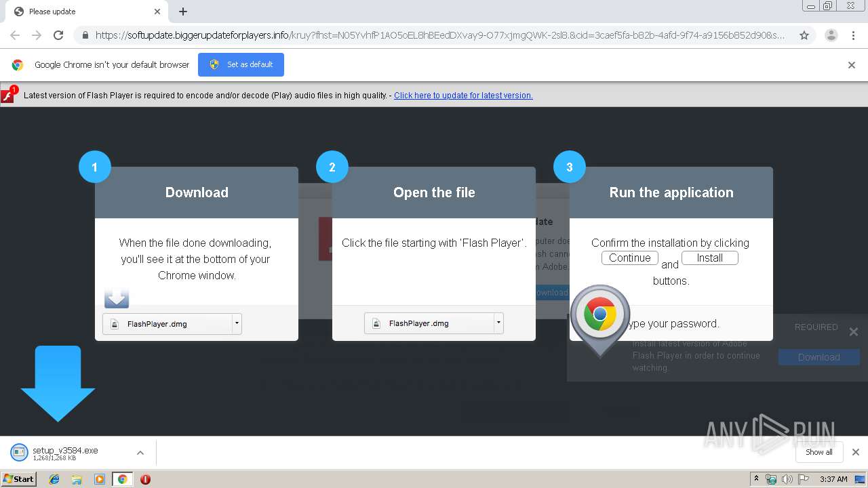
Task: Set Chrome as default browser
Action: coord(241,64)
